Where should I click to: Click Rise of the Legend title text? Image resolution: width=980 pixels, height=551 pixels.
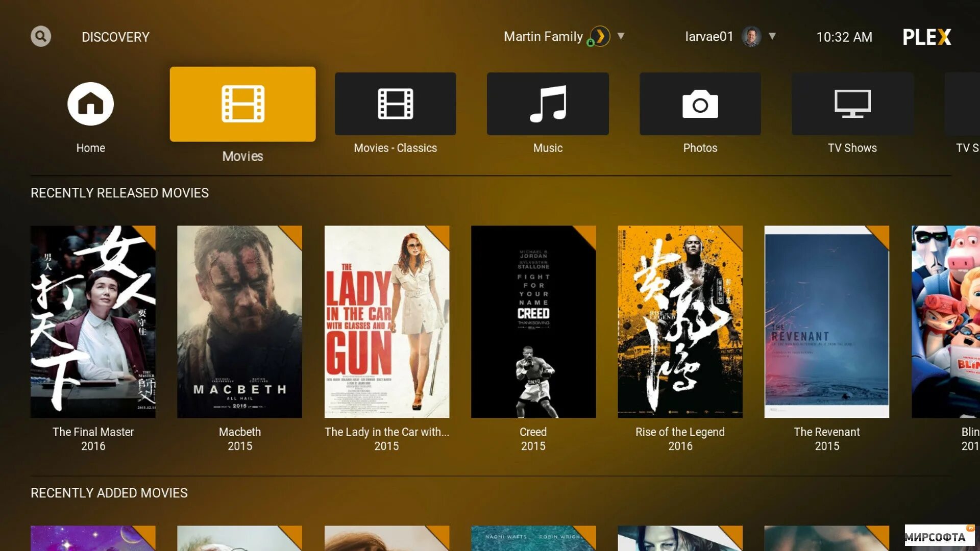click(x=679, y=432)
